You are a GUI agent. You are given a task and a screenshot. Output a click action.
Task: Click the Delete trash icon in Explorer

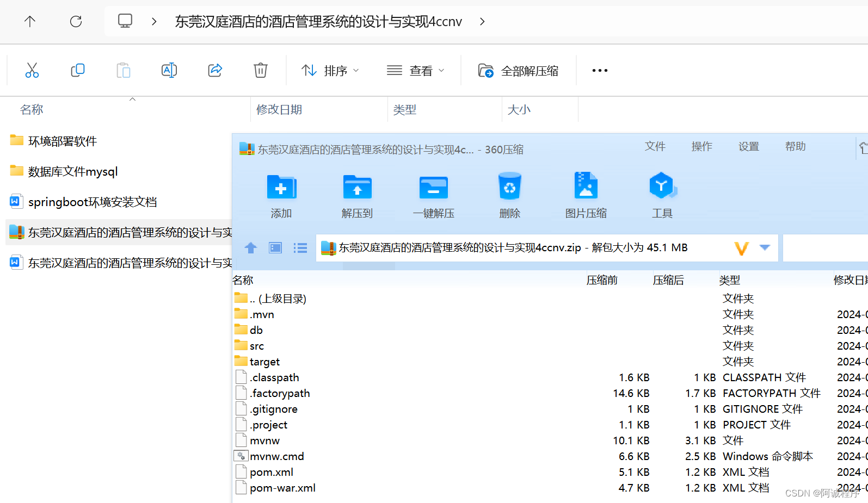[x=261, y=70]
